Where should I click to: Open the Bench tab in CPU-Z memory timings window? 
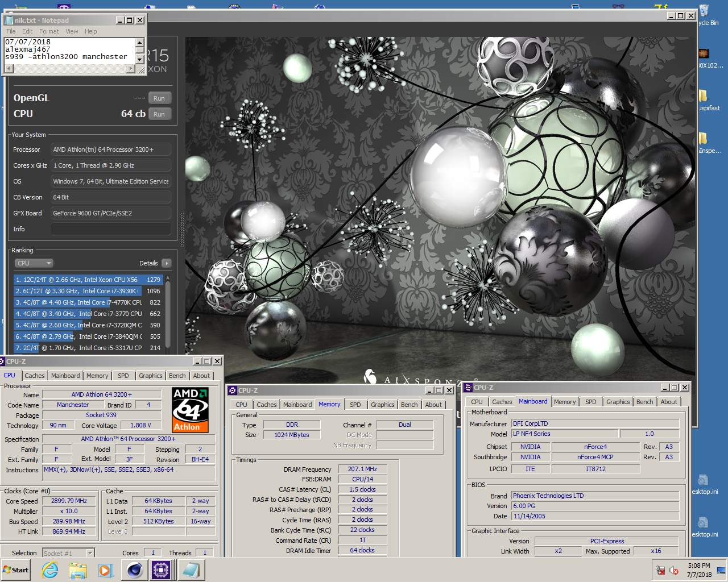pyautogui.click(x=409, y=405)
